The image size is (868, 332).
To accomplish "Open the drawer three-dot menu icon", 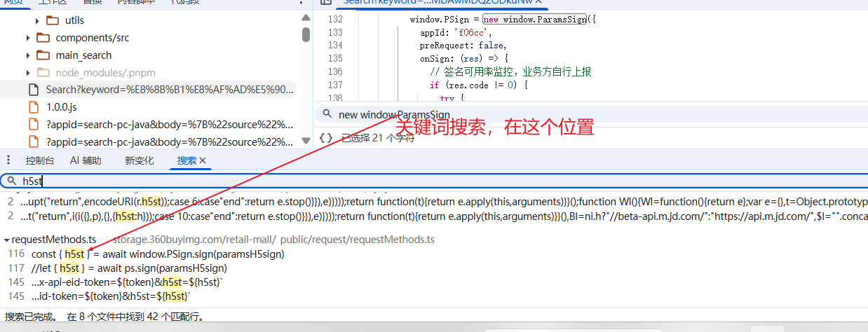I will pyautogui.click(x=8, y=160).
